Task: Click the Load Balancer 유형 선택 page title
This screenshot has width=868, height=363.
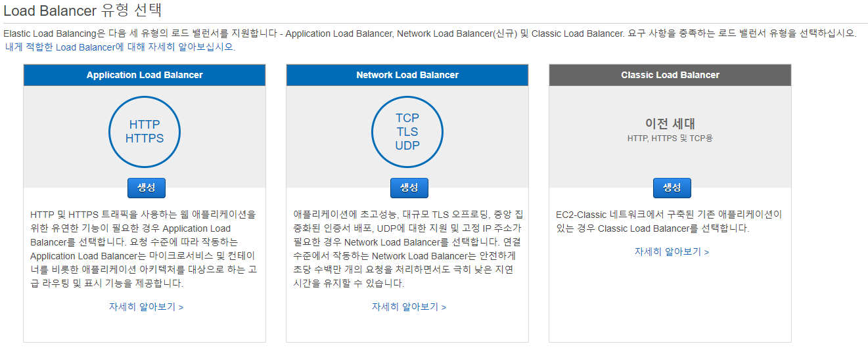Action: coord(83,11)
